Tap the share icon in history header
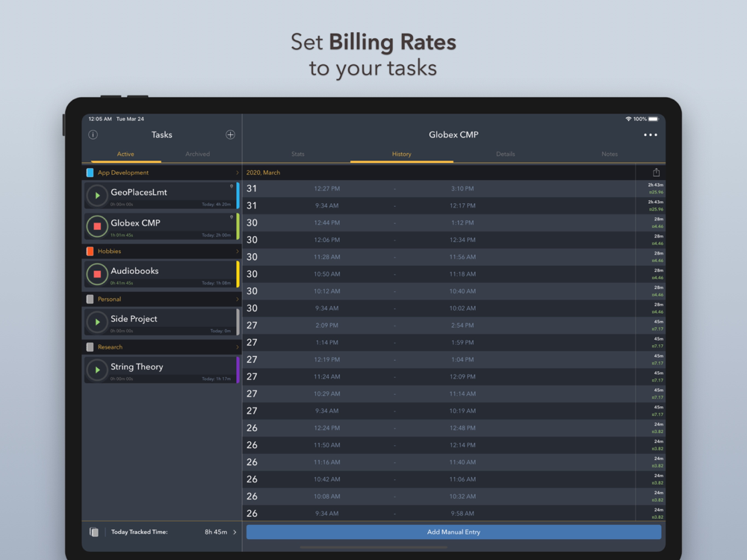The height and width of the screenshot is (560, 747). pos(656,172)
